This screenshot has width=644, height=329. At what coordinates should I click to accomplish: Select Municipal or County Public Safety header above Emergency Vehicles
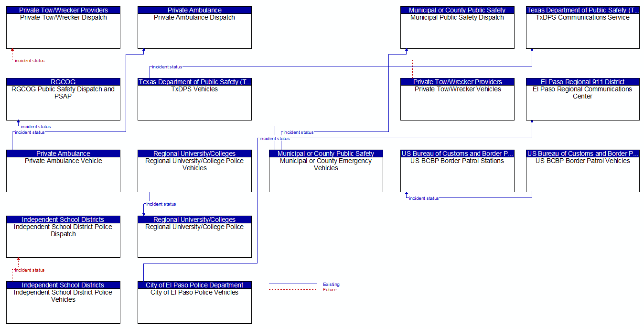326,154
